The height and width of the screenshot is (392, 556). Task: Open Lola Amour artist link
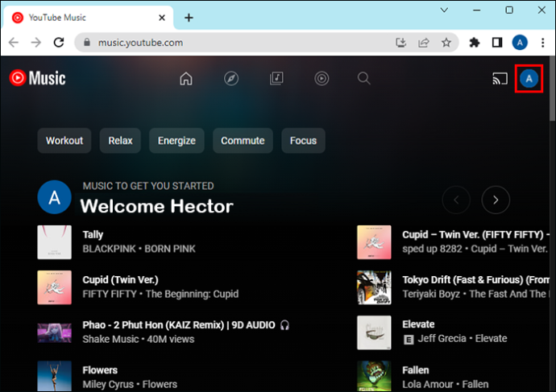[428, 385]
